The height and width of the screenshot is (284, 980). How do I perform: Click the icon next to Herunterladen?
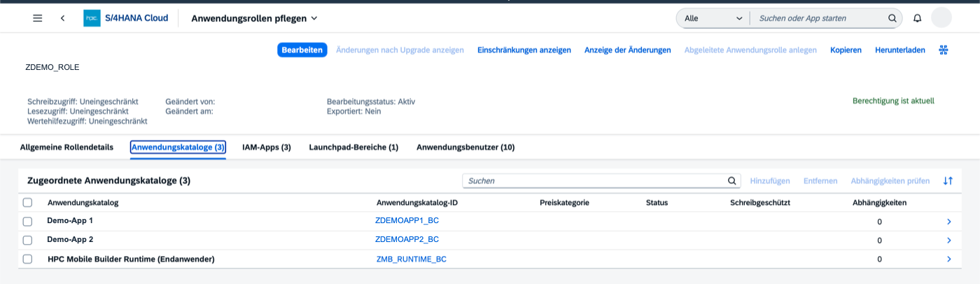[943, 50]
